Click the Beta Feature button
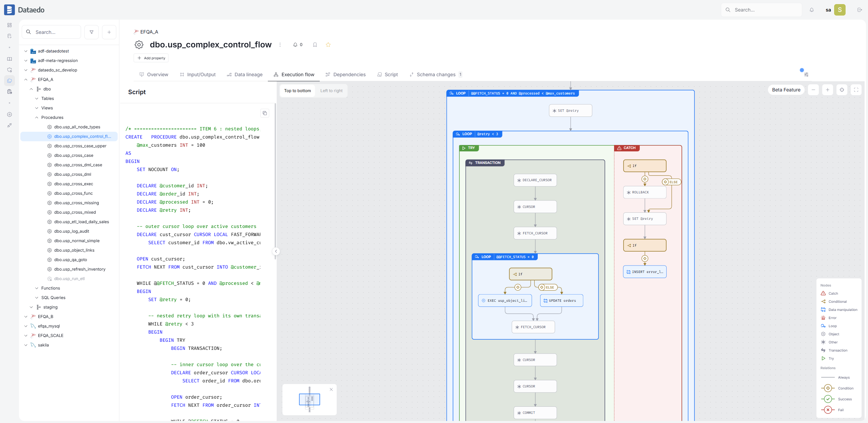The height and width of the screenshot is (423, 868). [x=786, y=90]
